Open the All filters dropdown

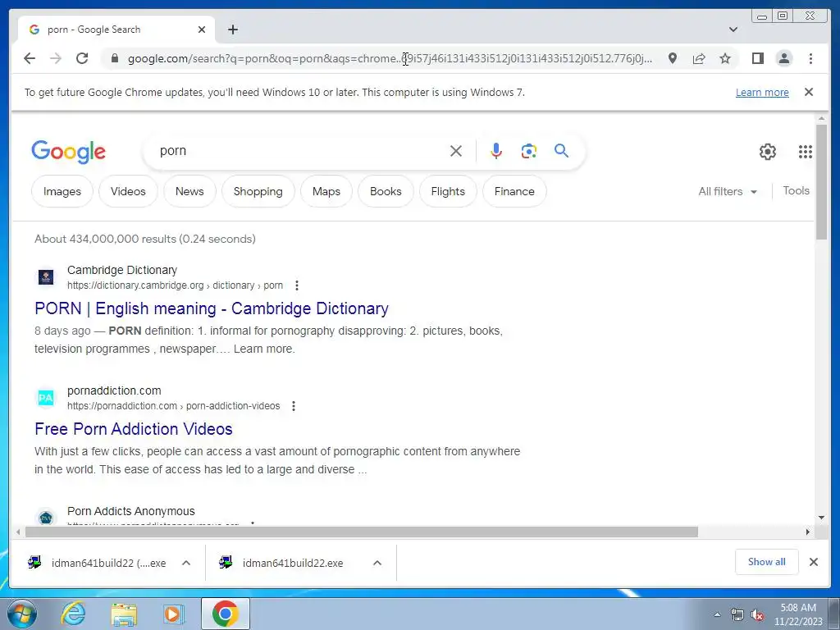coord(728,191)
